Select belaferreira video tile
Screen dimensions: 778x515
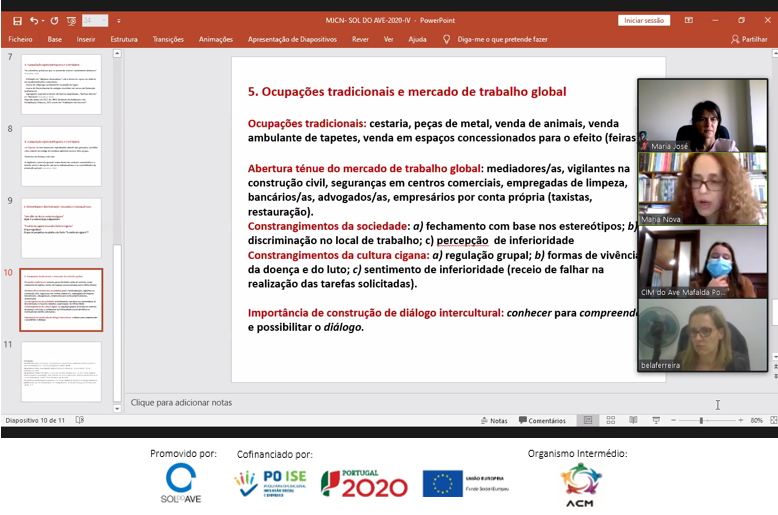[703, 334]
